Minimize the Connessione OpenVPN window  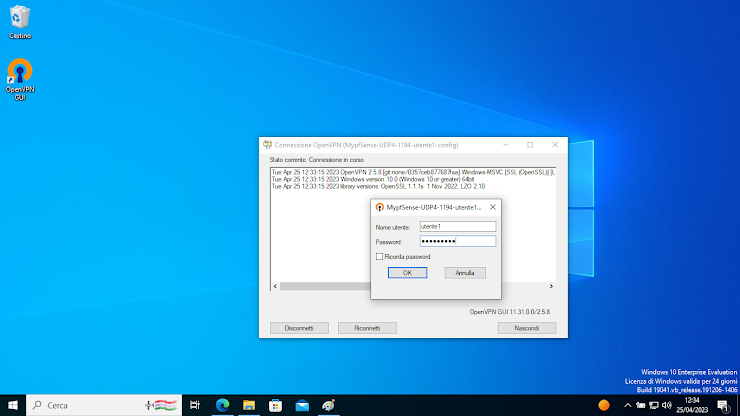505,144
